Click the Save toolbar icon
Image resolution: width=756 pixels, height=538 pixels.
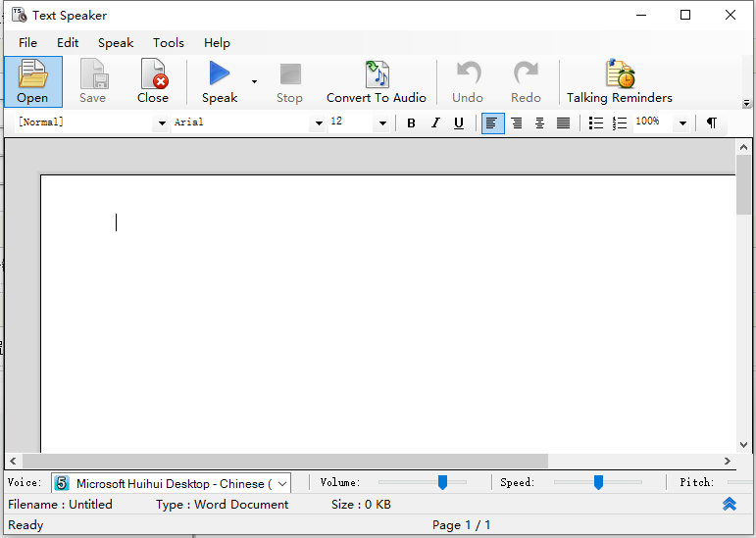tap(92, 81)
